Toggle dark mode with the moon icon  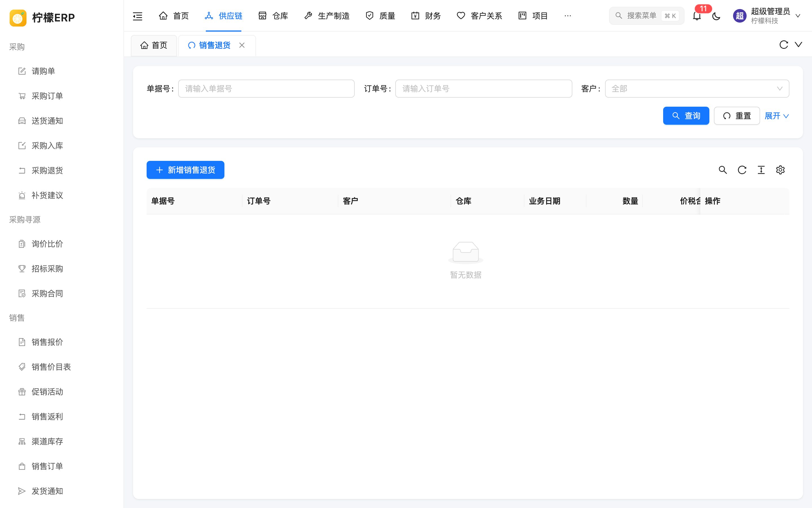[x=716, y=16]
